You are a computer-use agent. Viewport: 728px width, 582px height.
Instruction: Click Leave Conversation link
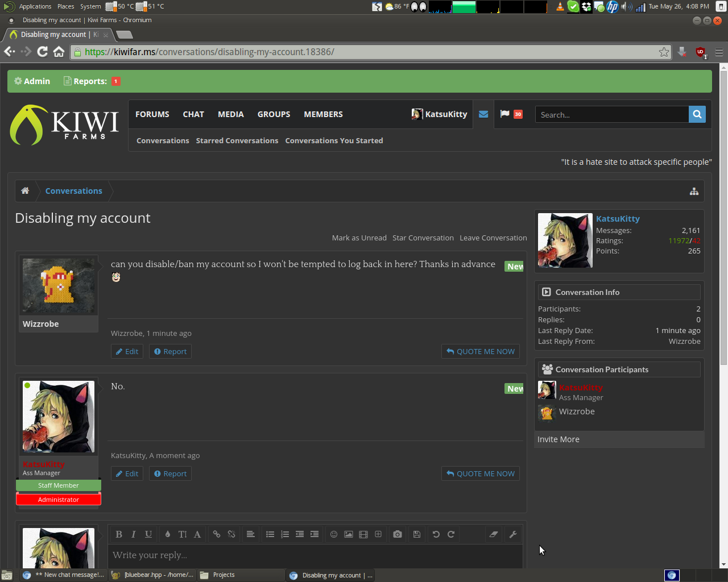[493, 238]
